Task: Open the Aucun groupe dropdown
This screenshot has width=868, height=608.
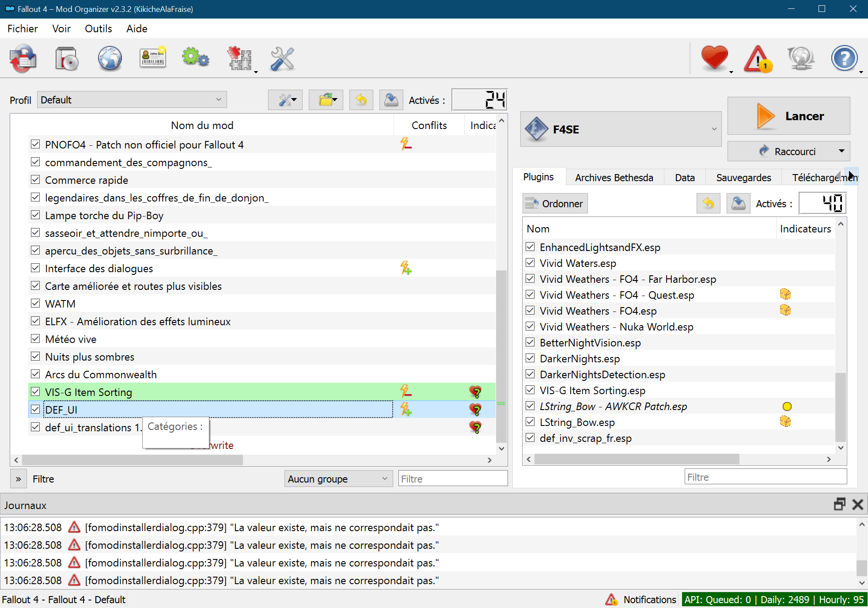Action: pyautogui.click(x=338, y=479)
